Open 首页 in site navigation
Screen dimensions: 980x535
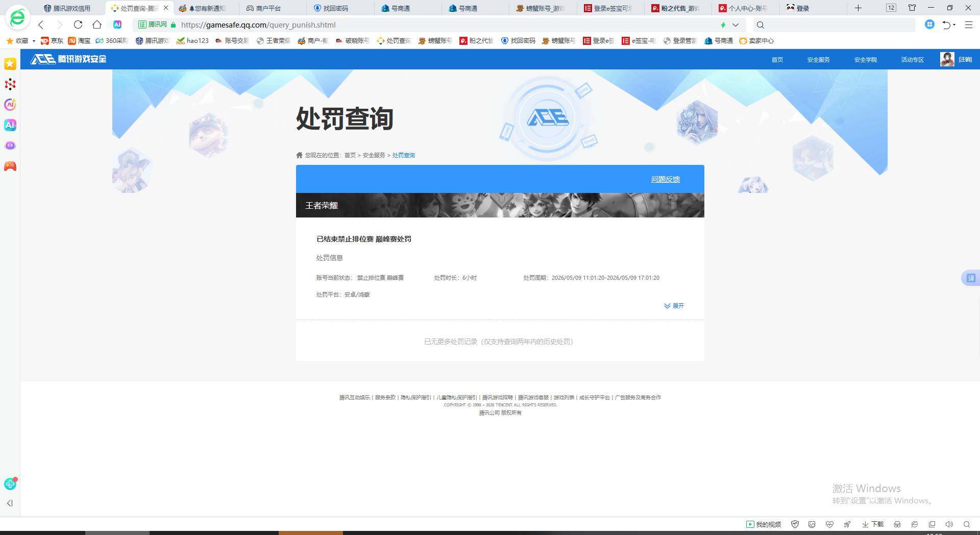click(777, 60)
